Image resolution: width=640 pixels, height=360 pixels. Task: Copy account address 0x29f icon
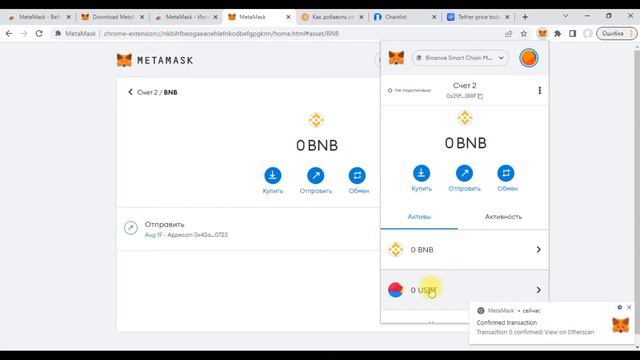click(480, 96)
